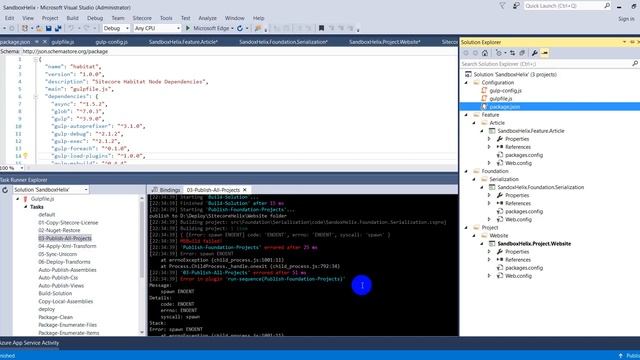
Task: Click the Publish arrow in the status bar
Action: coord(621,356)
